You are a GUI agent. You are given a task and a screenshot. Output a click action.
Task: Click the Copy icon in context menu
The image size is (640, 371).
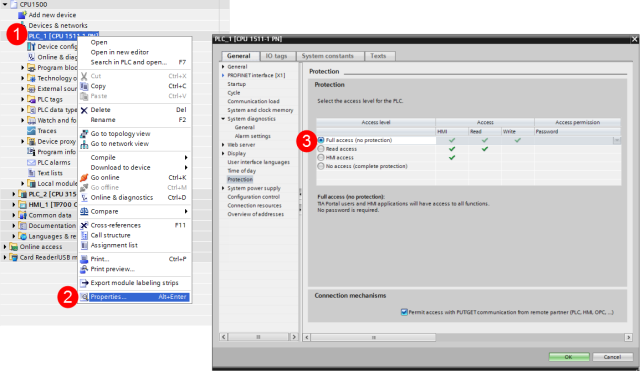(x=84, y=86)
